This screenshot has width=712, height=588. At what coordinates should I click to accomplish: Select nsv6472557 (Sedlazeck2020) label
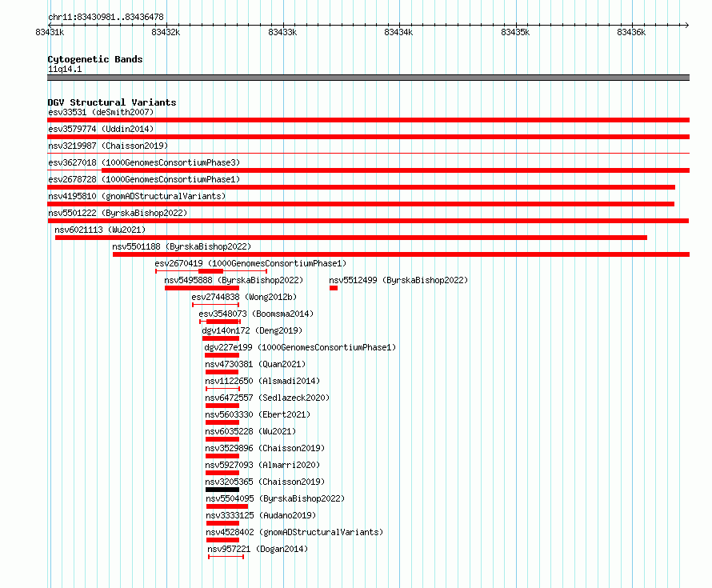click(x=267, y=398)
